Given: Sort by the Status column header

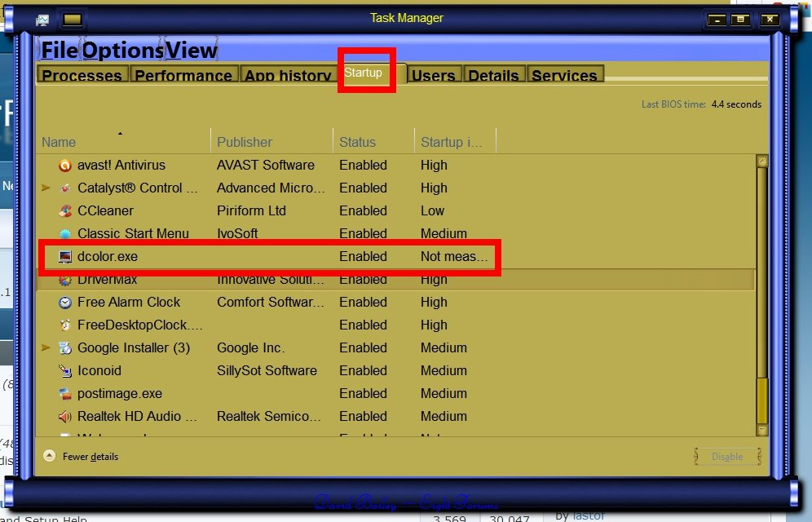Looking at the screenshot, I should click(x=357, y=142).
